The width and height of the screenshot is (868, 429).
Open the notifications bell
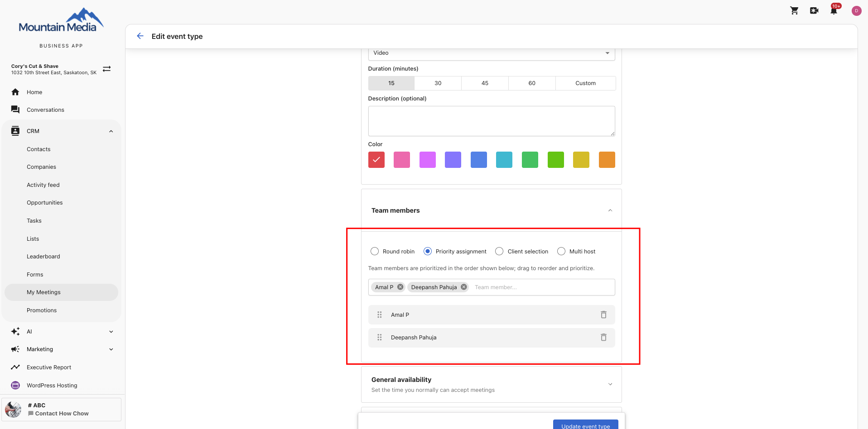coord(834,10)
